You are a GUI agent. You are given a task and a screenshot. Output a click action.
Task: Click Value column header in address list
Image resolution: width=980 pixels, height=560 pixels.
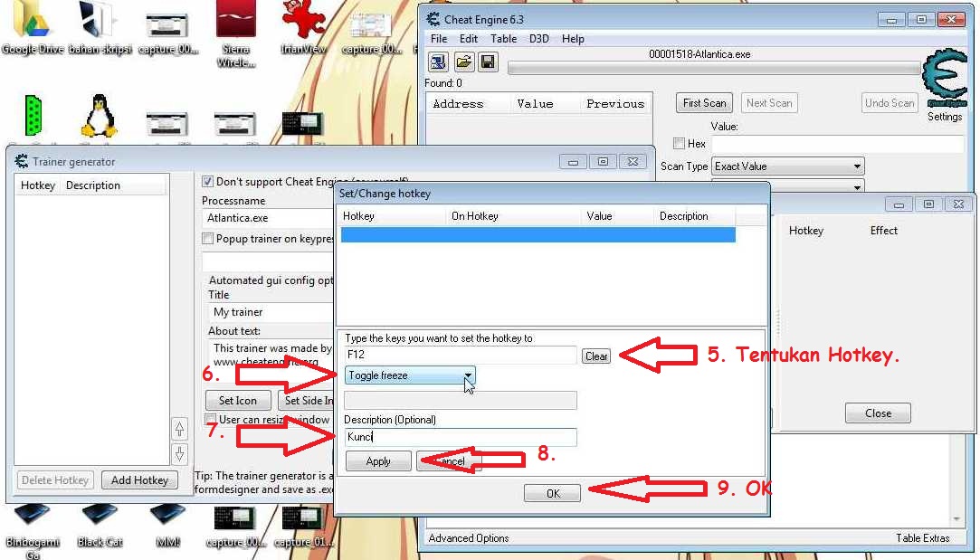pyautogui.click(x=535, y=104)
